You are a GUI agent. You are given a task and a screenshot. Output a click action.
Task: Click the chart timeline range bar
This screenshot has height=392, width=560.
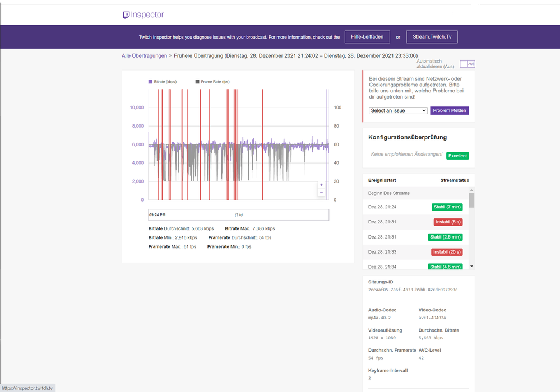[239, 214]
